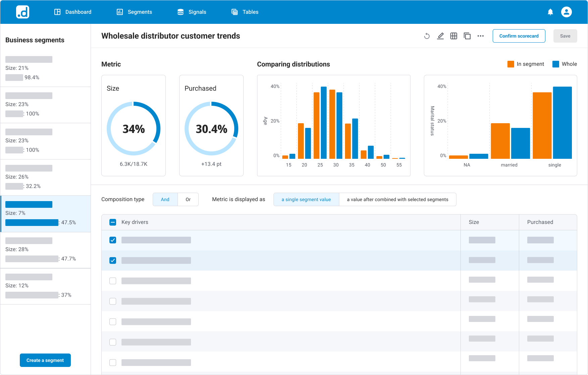Open the grid view icon
Image resolution: width=588 pixels, height=375 pixels.
click(x=454, y=36)
